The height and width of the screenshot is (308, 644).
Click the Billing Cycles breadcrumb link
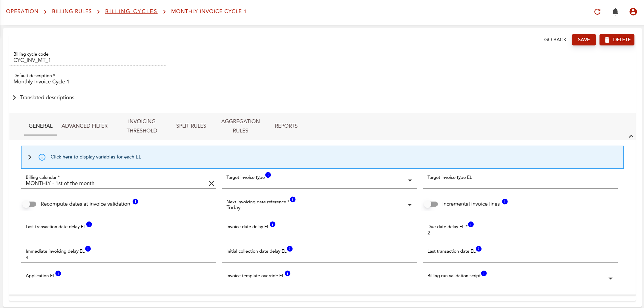pyautogui.click(x=131, y=11)
